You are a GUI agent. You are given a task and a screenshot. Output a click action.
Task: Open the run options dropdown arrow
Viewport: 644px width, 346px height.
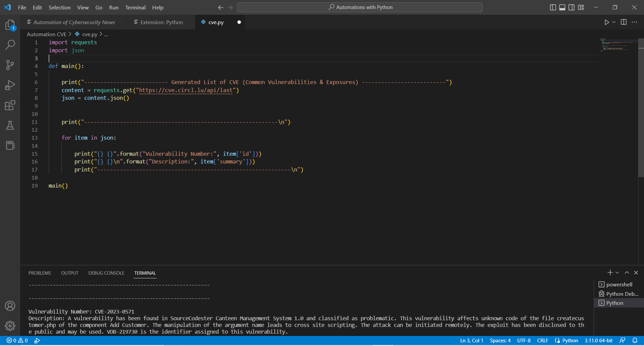pyautogui.click(x=614, y=22)
